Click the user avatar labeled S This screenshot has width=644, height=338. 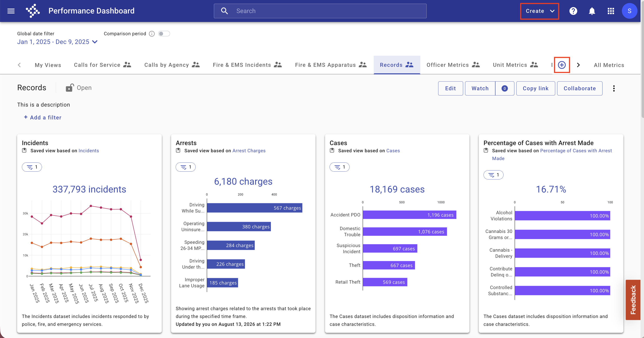(629, 11)
